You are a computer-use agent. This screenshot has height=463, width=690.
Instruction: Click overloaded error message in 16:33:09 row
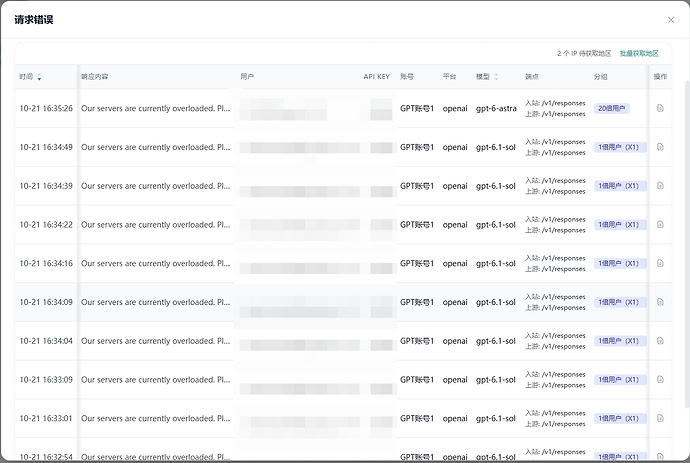click(156, 379)
